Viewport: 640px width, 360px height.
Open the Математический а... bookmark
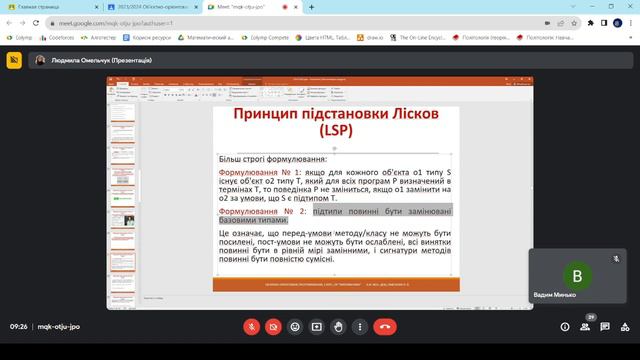tap(206, 38)
